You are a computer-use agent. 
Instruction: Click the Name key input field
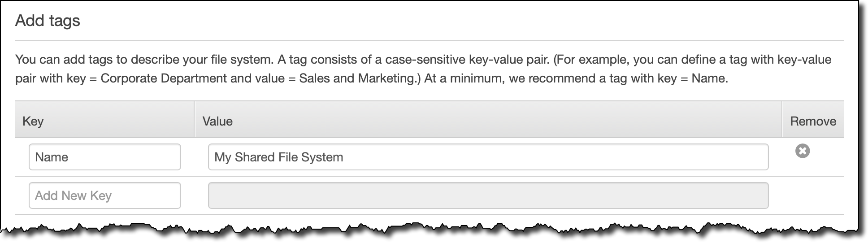[x=104, y=157]
